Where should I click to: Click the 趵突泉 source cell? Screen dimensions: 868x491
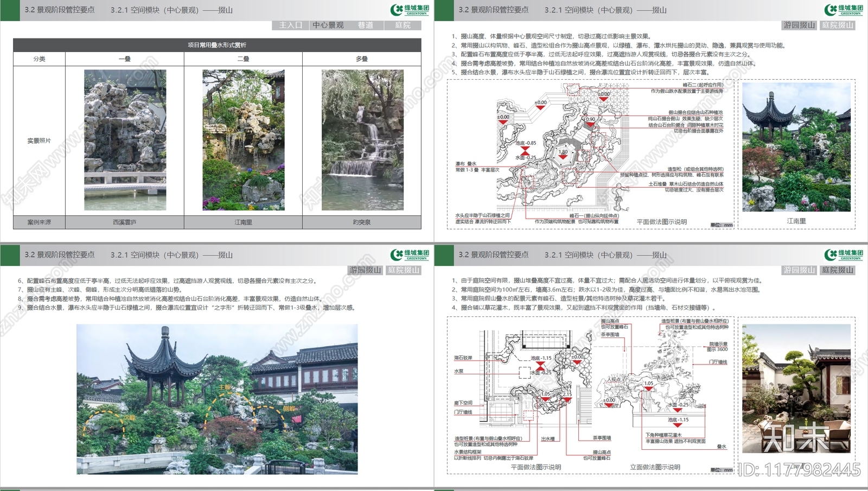362,222
